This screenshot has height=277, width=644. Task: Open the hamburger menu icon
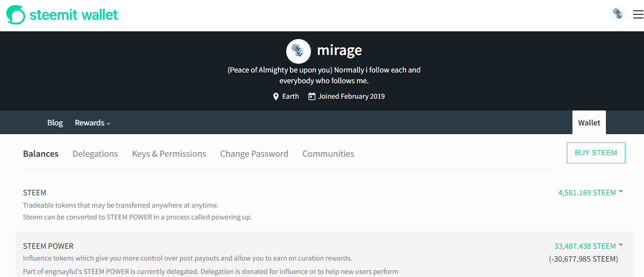click(x=638, y=14)
